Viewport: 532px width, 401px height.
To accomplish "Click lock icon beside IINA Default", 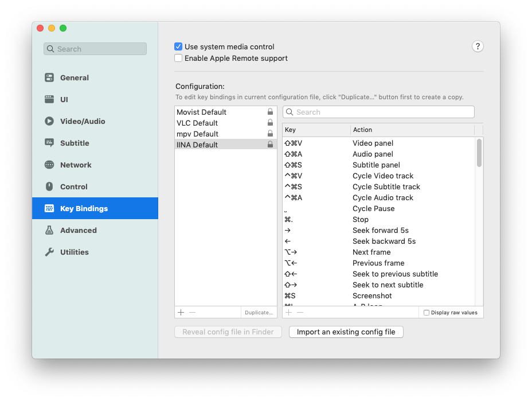I will (270, 145).
